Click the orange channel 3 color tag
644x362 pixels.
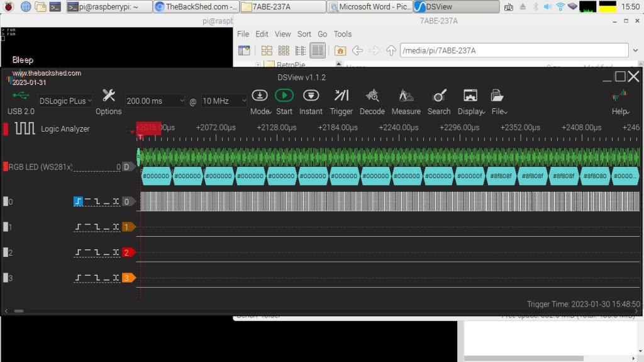point(128,278)
